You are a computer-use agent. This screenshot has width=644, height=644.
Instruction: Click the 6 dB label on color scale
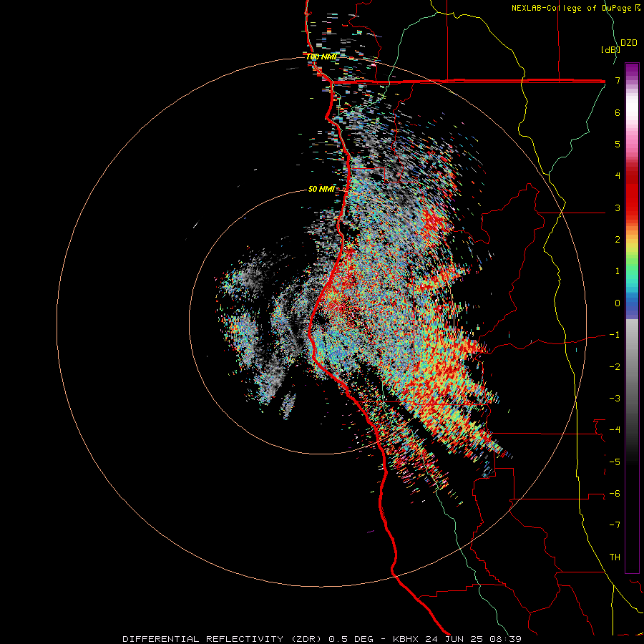tap(618, 112)
